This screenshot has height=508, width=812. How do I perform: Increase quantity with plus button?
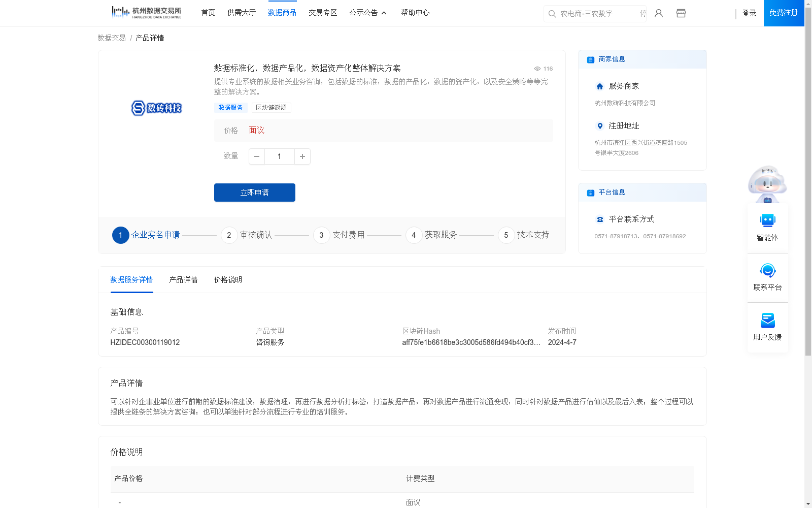point(302,156)
